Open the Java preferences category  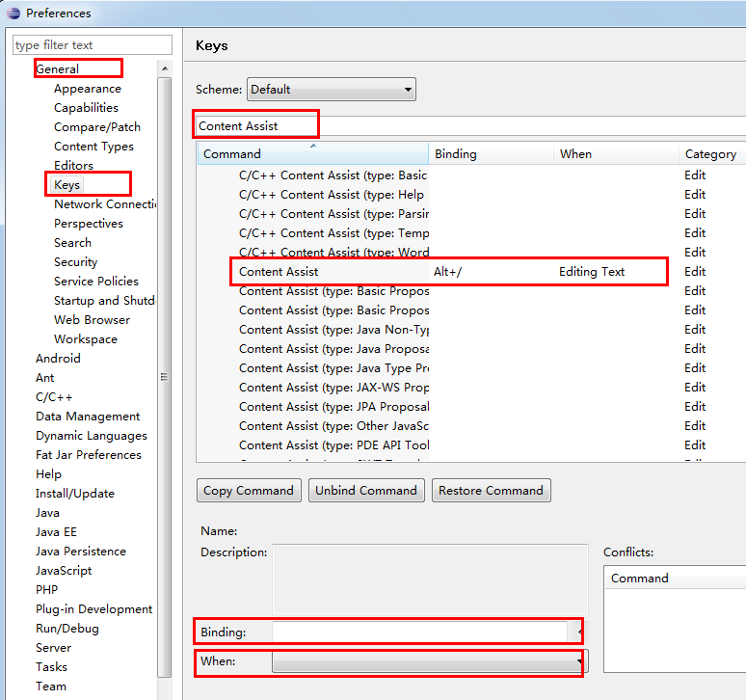tap(47, 513)
